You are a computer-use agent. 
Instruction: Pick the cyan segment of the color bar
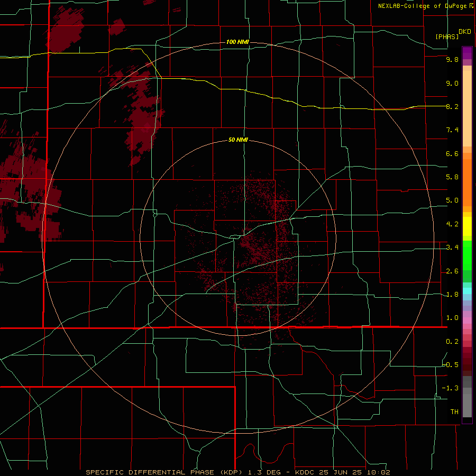pos(467,291)
